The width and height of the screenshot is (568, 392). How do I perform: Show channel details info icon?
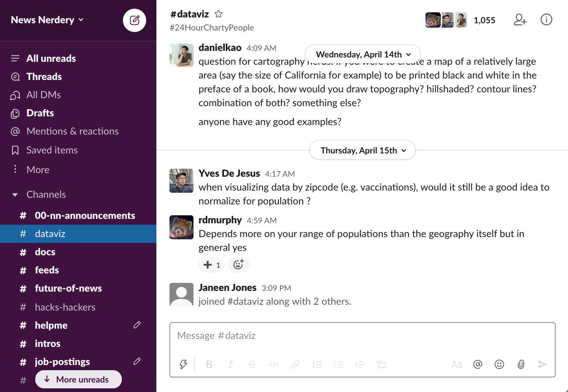coord(546,20)
